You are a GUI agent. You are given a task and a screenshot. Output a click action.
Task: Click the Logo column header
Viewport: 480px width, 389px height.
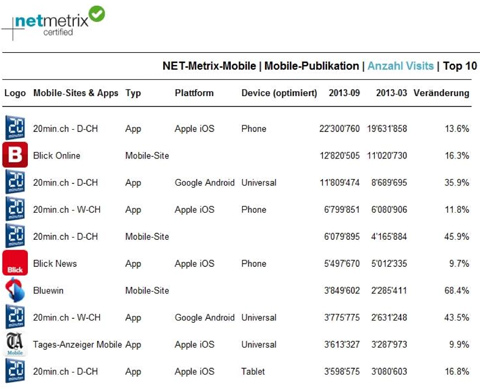coord(15,93)
